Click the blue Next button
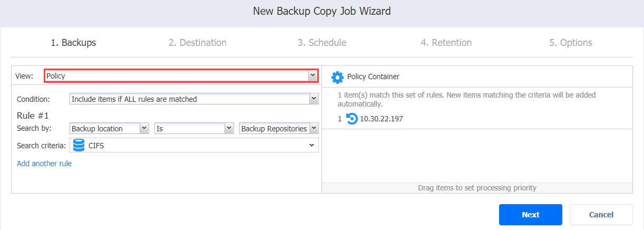The image size is (644, 230). [x=531, y=215]
